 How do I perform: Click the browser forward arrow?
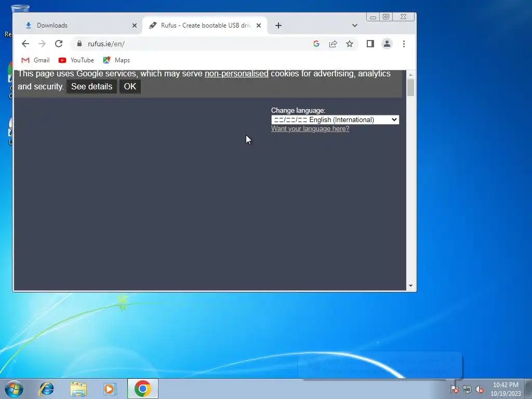click(42, 44)
